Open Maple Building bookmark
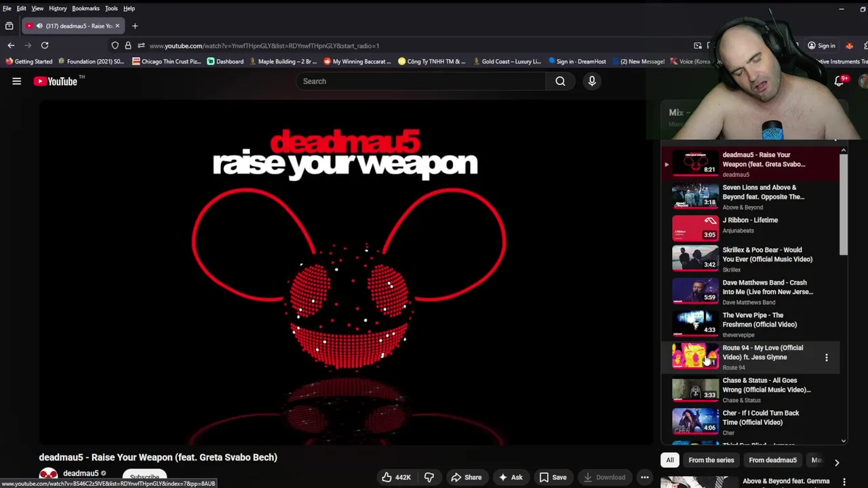This screenshot has width=868, height=488. 283,61
